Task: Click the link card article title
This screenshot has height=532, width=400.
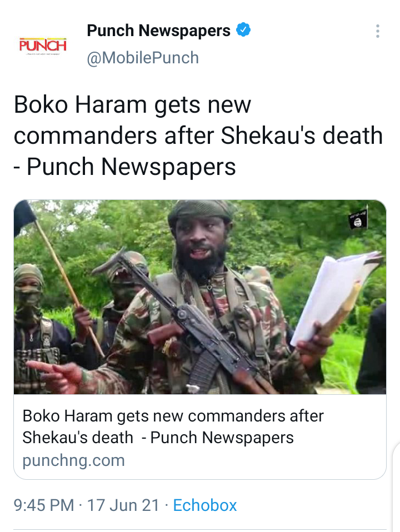Action: (173, 426)
